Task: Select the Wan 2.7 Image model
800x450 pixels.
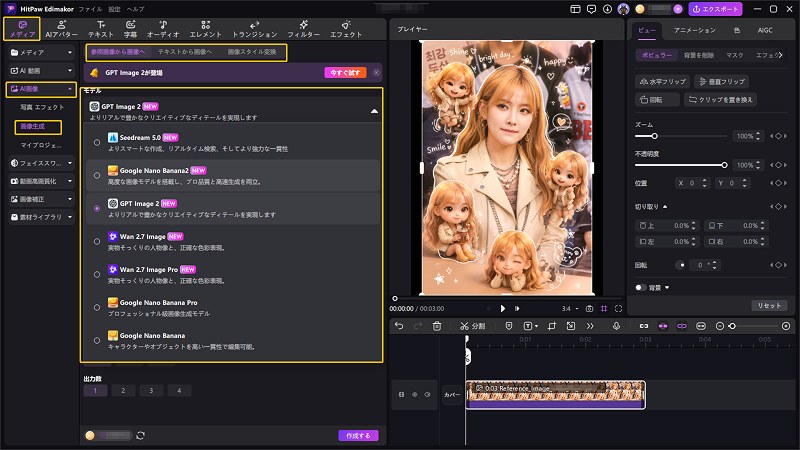Action: pos(235,242)
